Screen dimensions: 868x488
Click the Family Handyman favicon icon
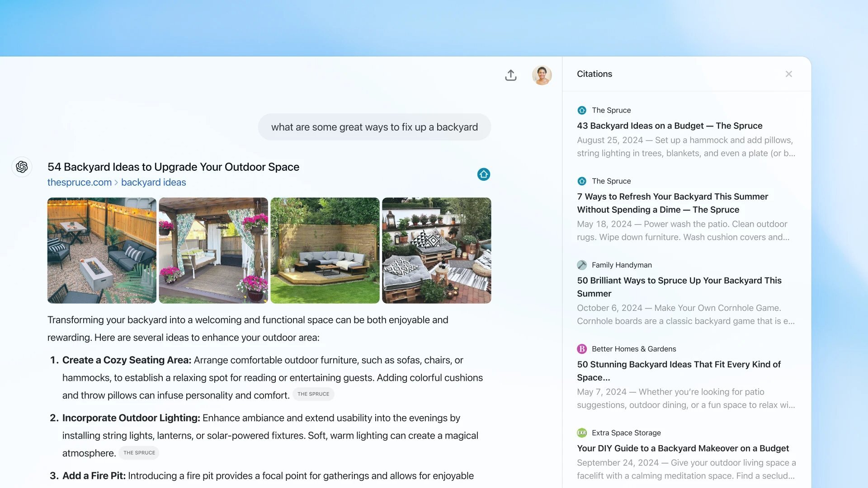(582, 264)
